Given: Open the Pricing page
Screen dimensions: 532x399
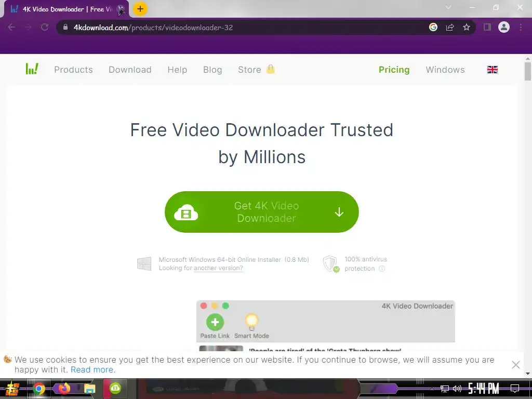Looking at the screenshot, I should (x=394, y=70).
